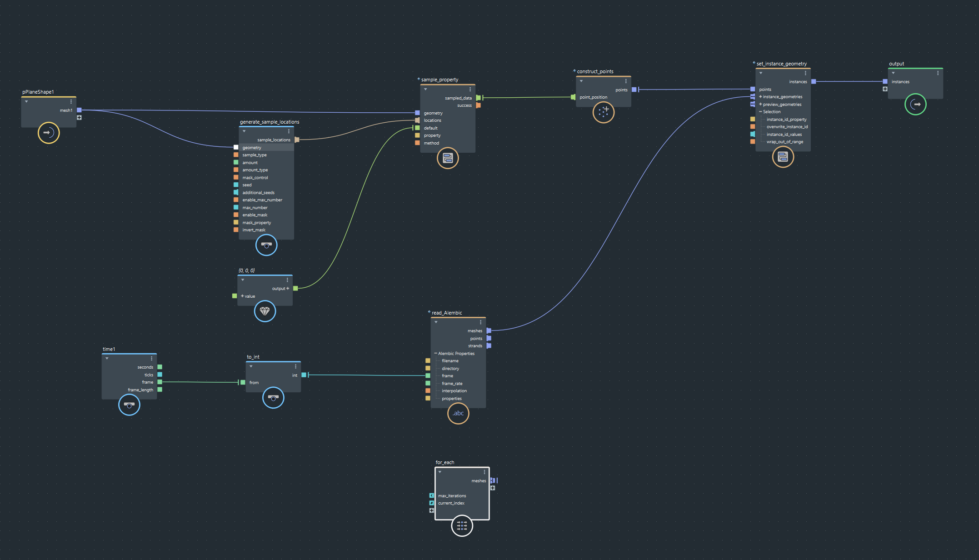Click the frame_rate input port on read_Alembic

point(428,383)
